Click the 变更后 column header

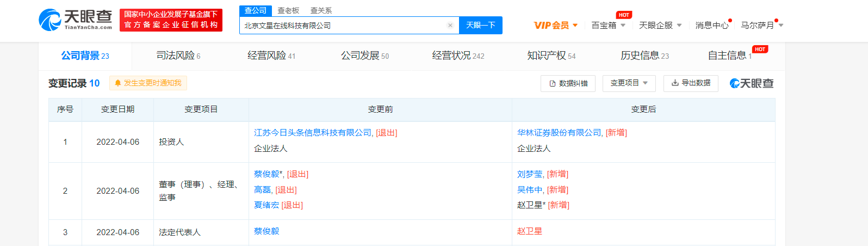click(x=643, y=109)
